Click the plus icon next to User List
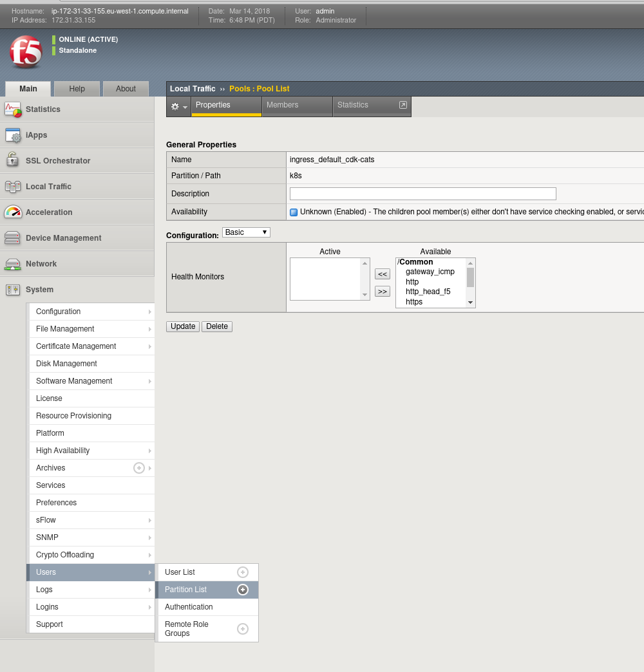The height and width of the screenshot is (672, 644). click(243, 572)
